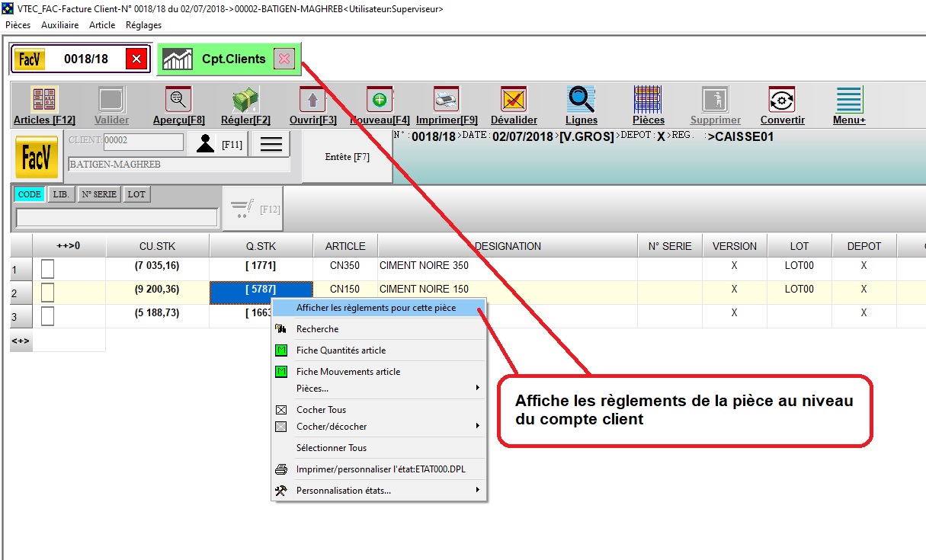Click the Régler [F2] money icon
The height and width of the screenshot is (560, 926).
pyautogui.click(x=245, y=101)
